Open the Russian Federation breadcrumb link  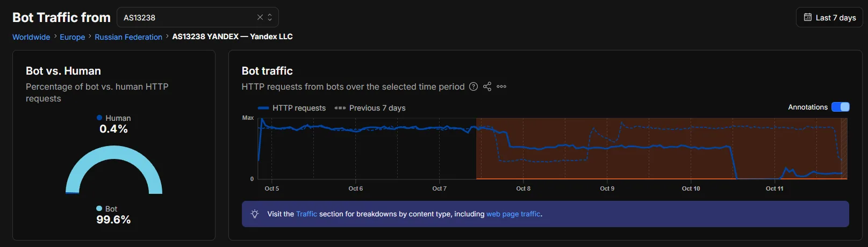click(x=128, y=37)
